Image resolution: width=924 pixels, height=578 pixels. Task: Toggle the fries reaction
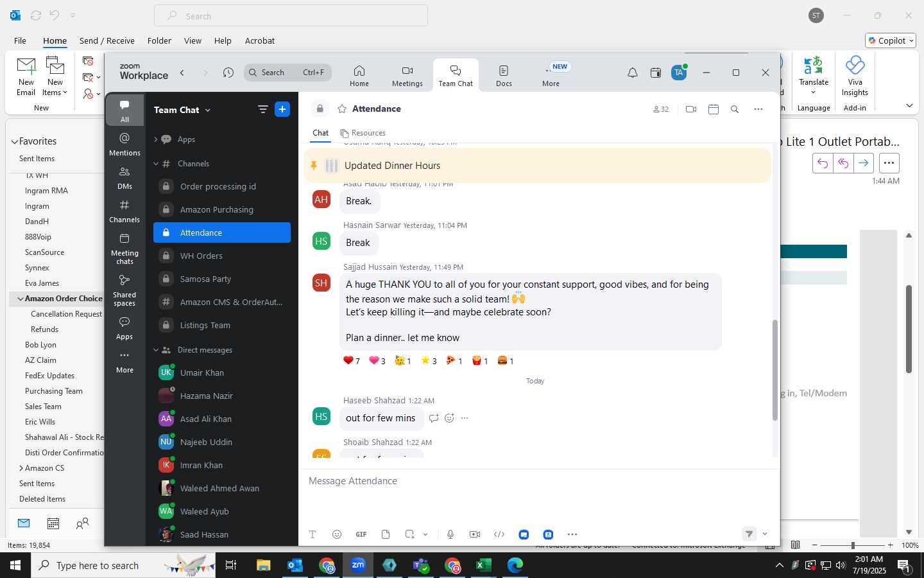point(480,361)
